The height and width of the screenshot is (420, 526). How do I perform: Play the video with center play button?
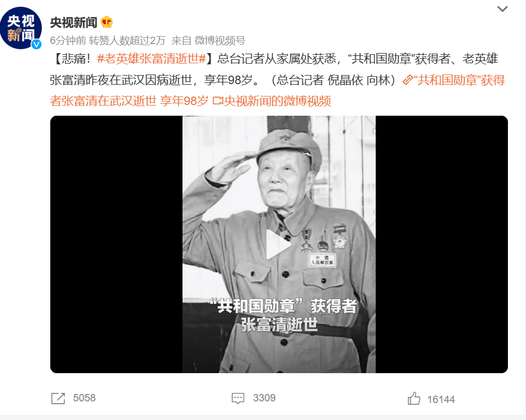pyautogui.click(x=279, y=244)
